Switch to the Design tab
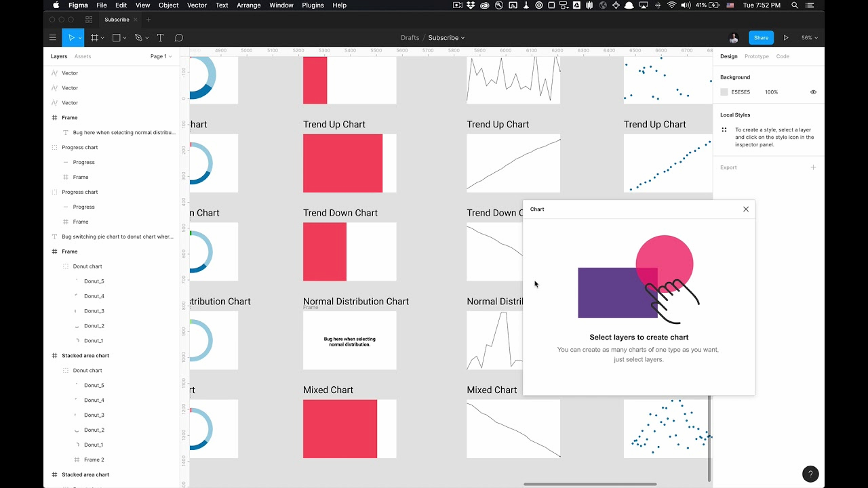 coord(728,56)
